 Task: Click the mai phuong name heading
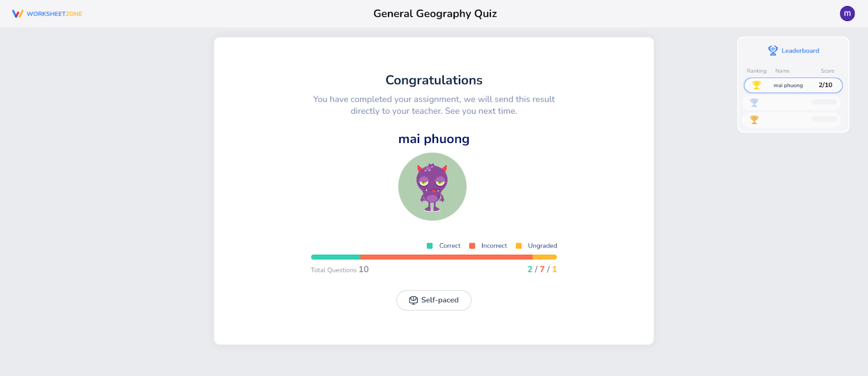pos(434,139)
